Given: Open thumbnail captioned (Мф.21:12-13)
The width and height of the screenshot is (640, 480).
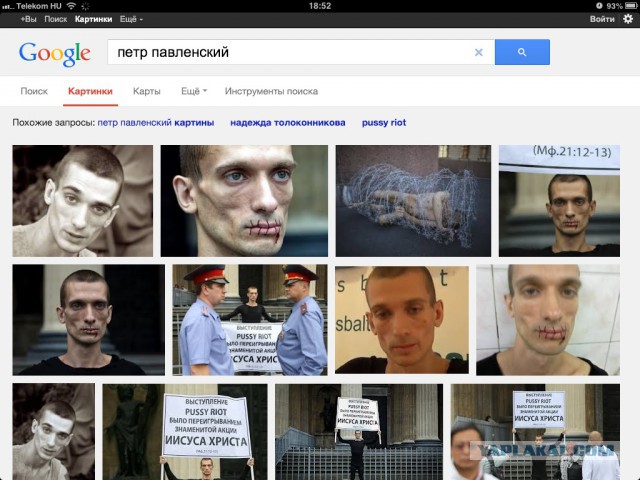Looking at the screenshot, I should pyautogui.click(x=559, y=201).
